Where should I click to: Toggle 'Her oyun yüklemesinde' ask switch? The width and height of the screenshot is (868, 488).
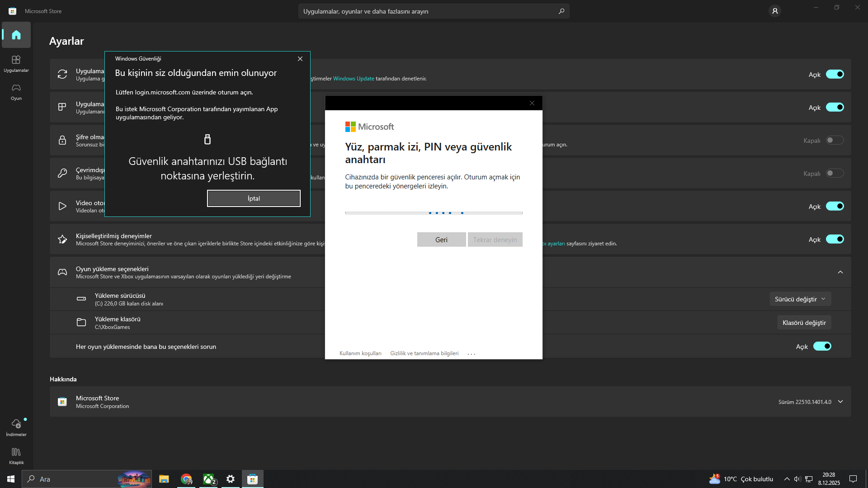tap(822, 346)
